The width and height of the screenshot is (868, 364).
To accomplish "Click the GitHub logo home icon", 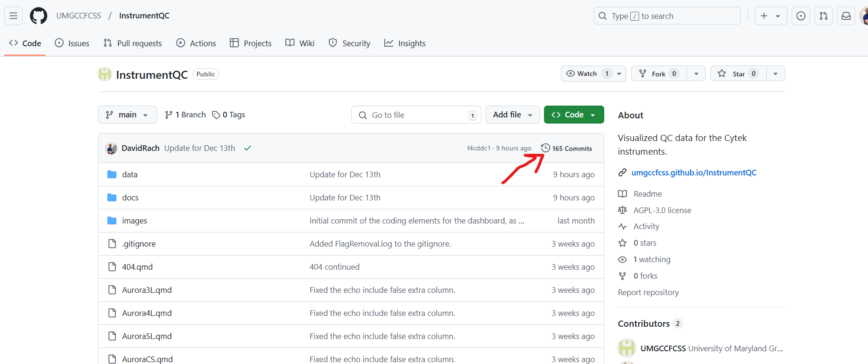I will click(x=39, y=16).
